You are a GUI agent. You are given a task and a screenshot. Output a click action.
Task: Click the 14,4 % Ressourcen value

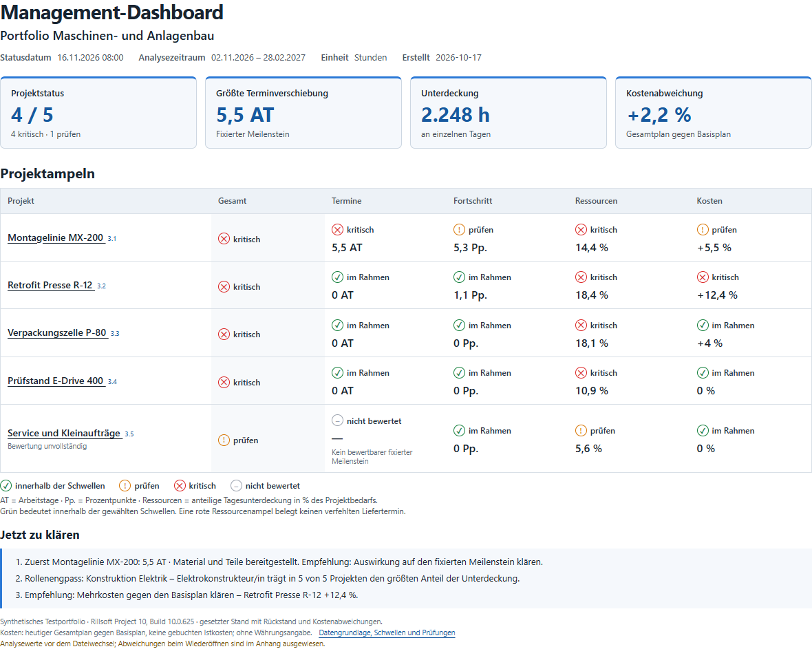[x=592, y=248]
